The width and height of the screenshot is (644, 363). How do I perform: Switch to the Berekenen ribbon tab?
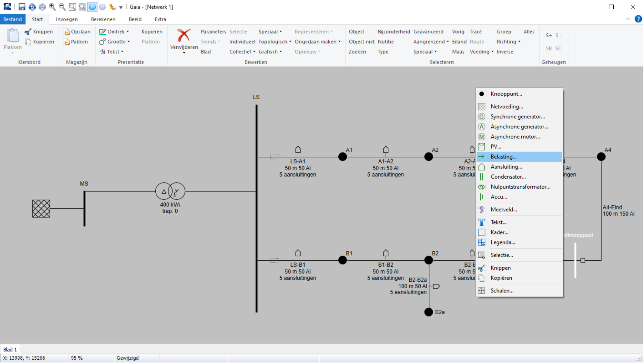tap(103, 19)
